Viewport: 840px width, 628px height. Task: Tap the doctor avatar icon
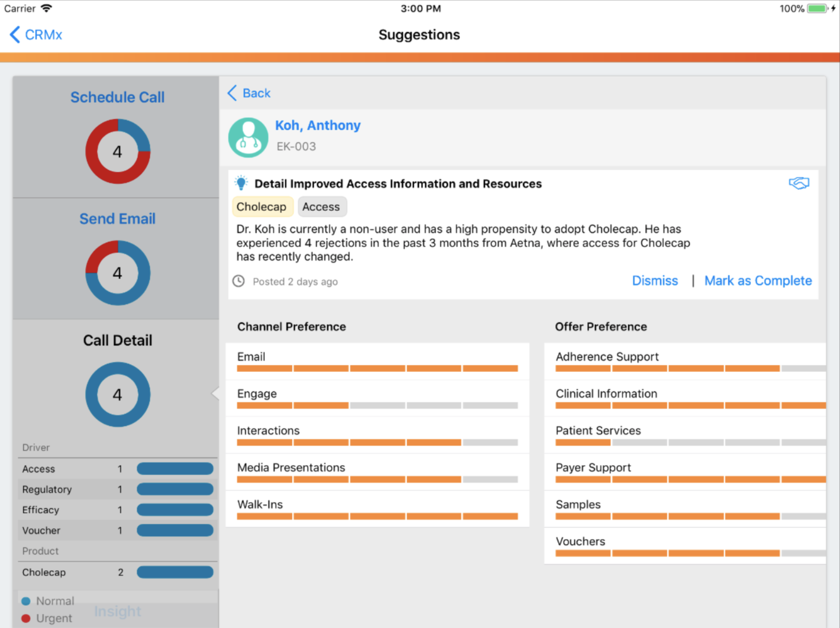[248, 137]
